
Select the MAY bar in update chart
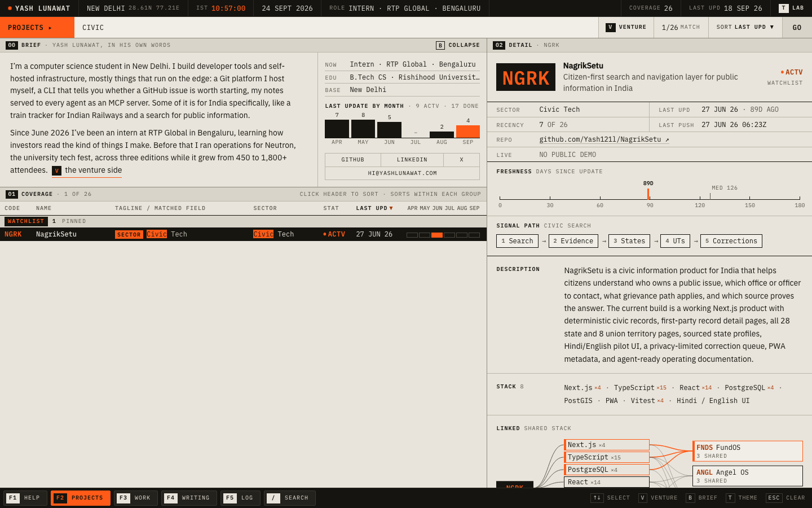(363, 129)
